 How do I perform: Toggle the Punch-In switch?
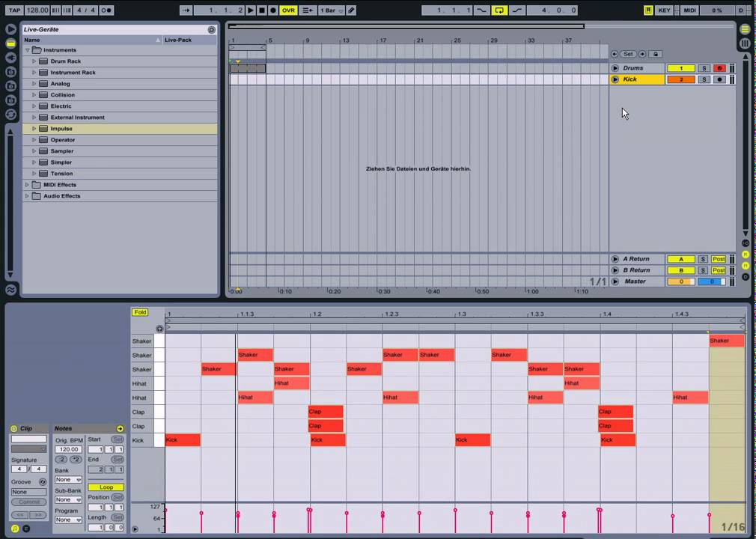481,10
